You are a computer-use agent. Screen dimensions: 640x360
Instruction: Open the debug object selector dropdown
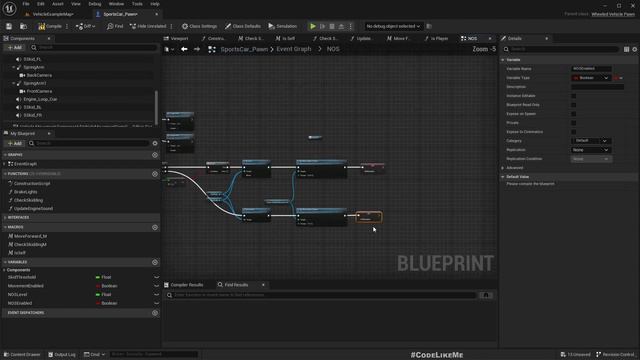tap(393, 26)
